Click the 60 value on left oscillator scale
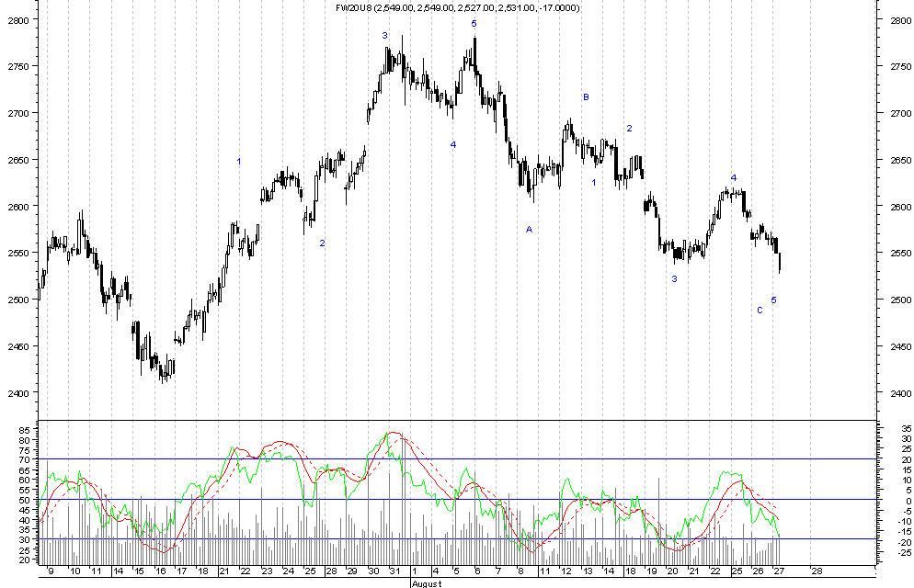 pos(25,481)
